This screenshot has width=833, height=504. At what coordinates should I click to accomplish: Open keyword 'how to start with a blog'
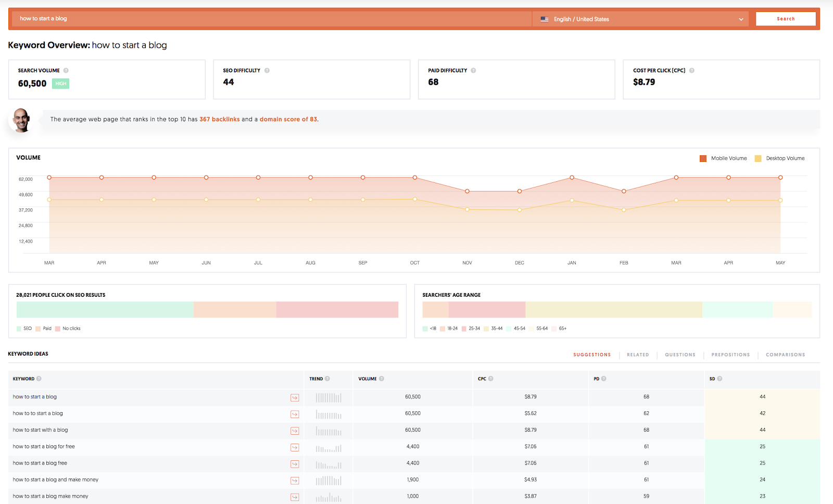[x=40, y=430]
